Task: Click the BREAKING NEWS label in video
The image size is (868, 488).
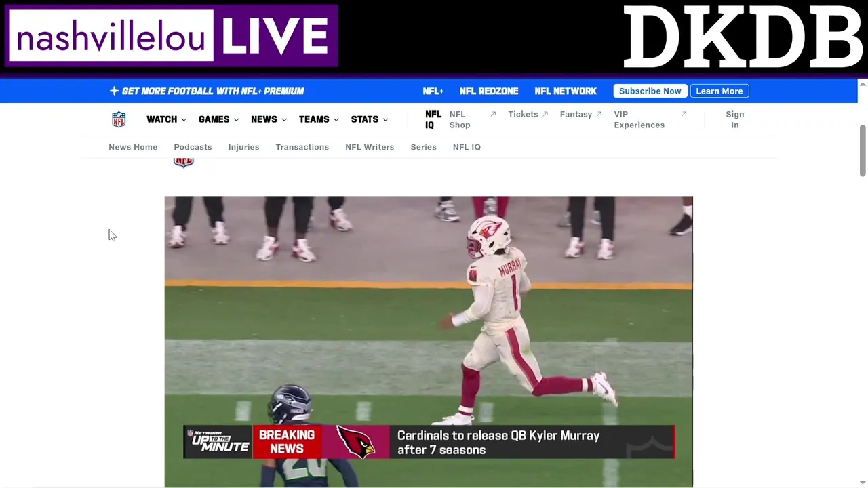Action: point(287,442)
